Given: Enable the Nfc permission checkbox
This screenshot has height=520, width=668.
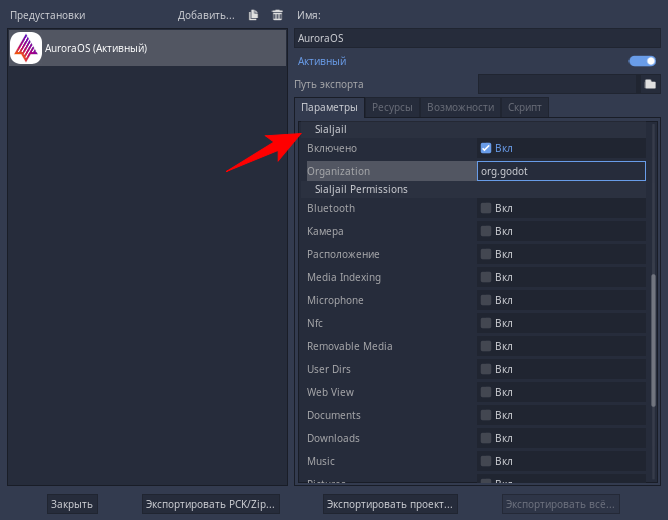Looking at the screenshot, I should click(x=486, y=323).
